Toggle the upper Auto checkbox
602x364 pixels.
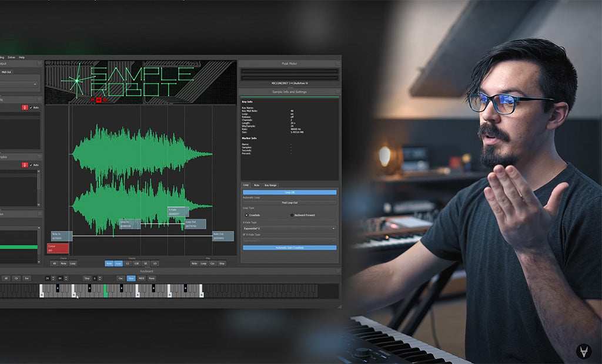(31, 107)
